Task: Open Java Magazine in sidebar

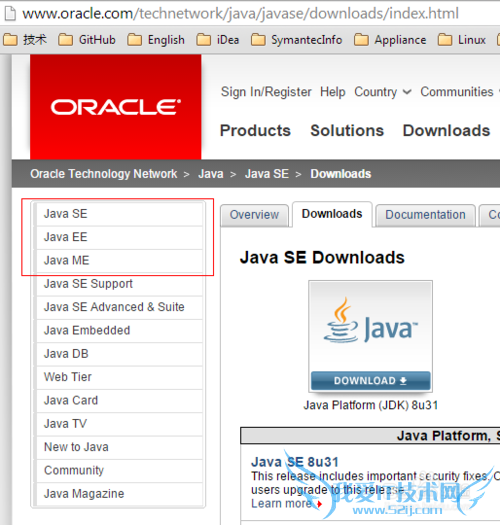Action: [x=119, y=494]
